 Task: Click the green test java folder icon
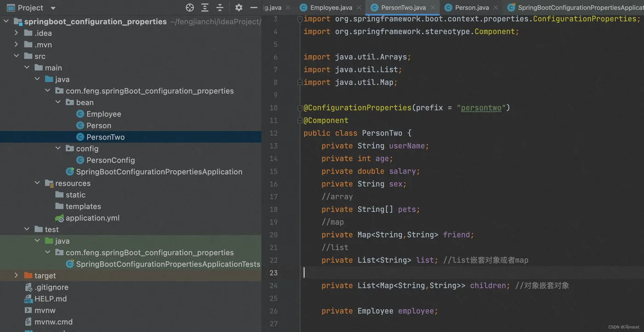point(49,241)
